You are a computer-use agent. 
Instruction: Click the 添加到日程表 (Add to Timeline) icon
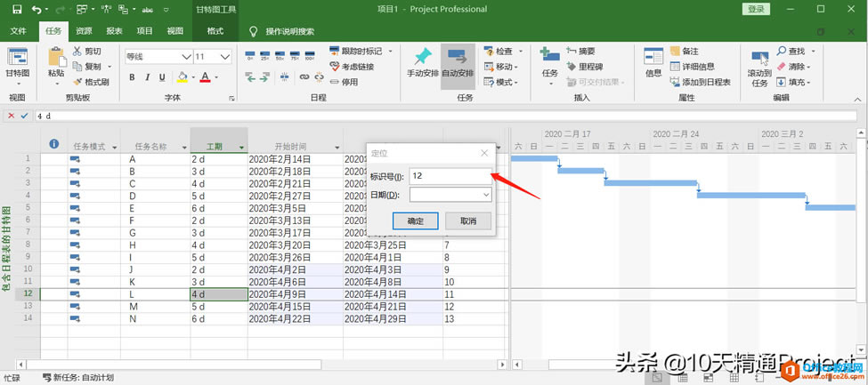(676, 82)
